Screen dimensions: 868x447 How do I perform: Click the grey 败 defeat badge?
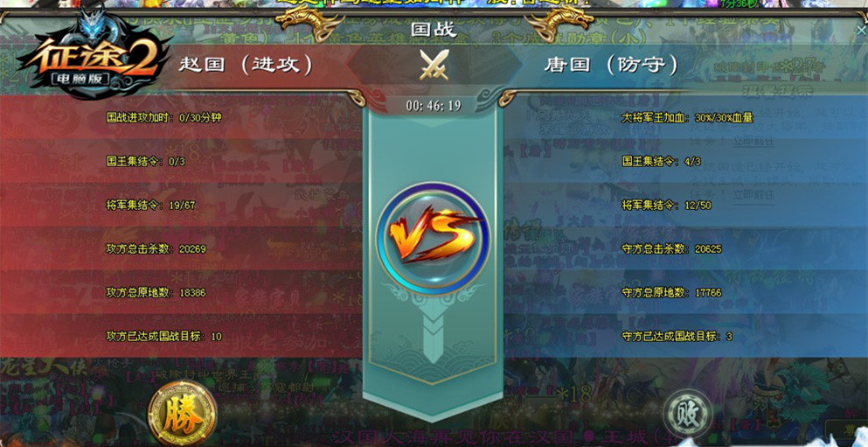(x=689, y=415)
